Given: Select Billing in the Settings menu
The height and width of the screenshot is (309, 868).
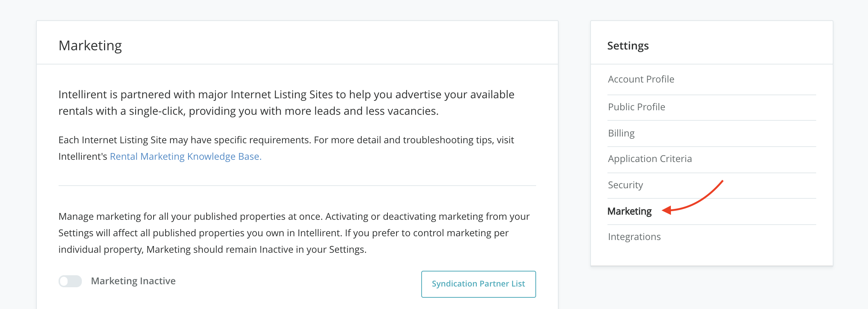Looking at the screenshot, I should point(621,133).
